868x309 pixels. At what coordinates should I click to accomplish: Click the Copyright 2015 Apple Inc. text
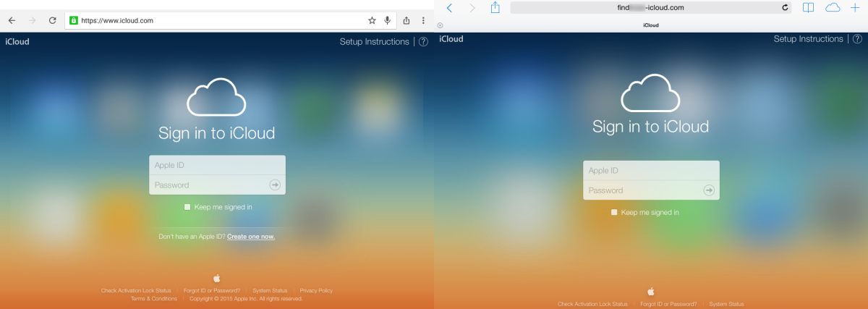[246, 298]
